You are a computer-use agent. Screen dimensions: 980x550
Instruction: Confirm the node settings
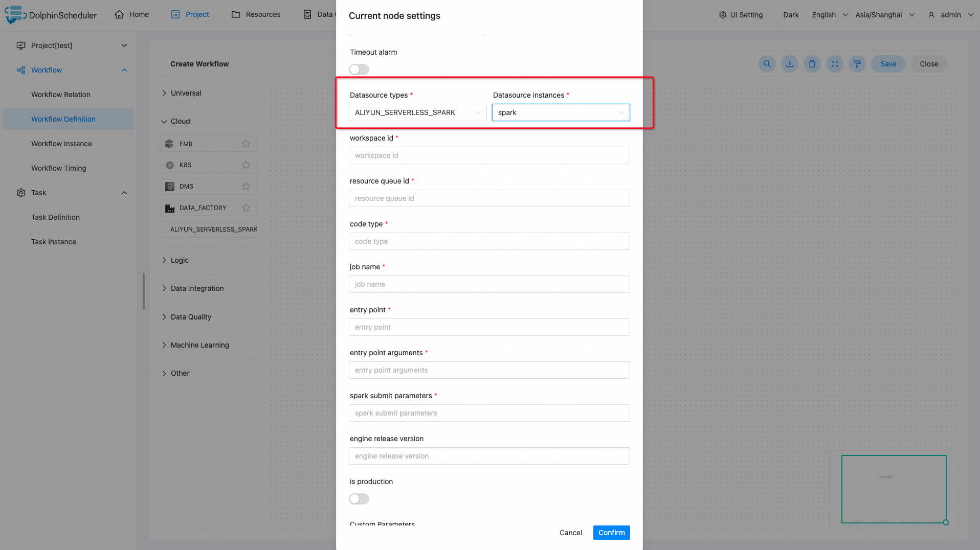click(611, 533)
